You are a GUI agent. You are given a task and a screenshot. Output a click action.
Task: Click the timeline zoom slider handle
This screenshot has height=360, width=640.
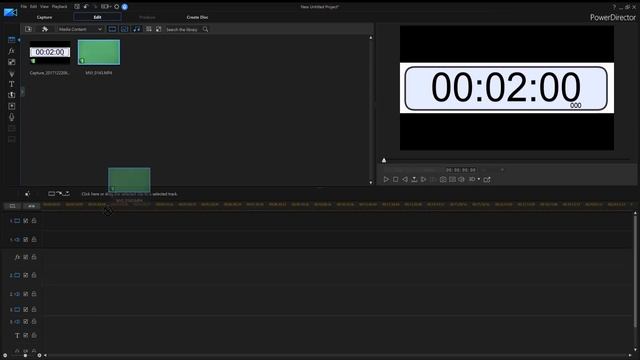[x=25, y=356]
